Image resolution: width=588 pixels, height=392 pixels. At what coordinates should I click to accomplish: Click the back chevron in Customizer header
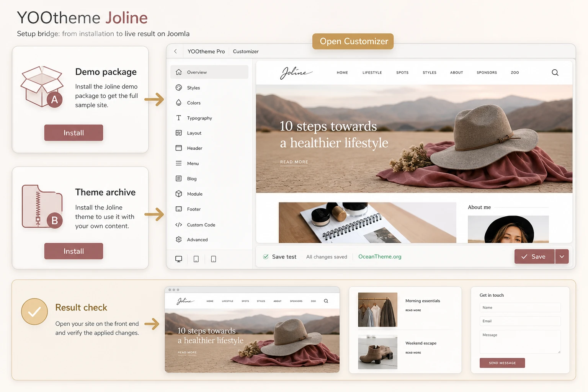point(175,51)
